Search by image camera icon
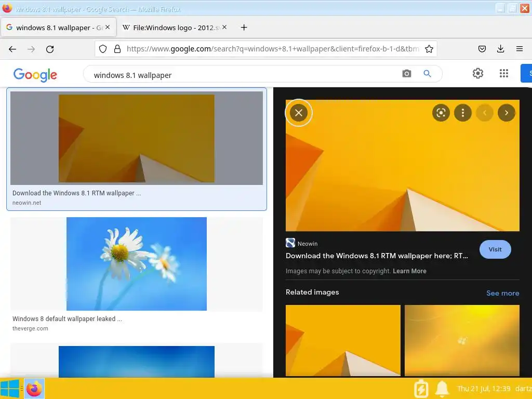This screenshot has width=532, height=399. click(x=406, y=74)
